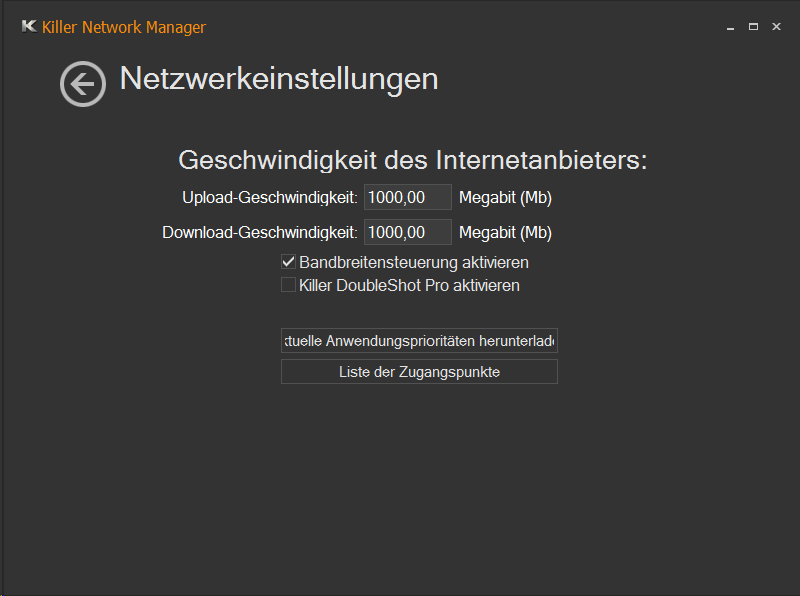Click the Upload-Geschwindigkeit input field
Image resolution: width=800 pixels, height=596 pixels.
point(408,197)
